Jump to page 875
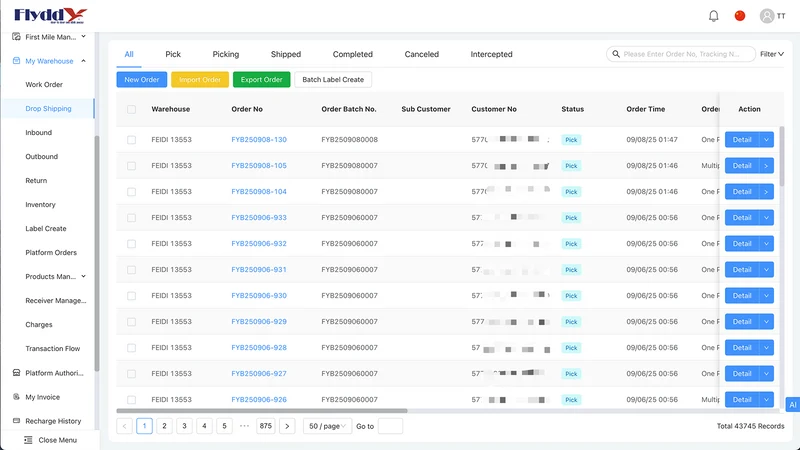This screenshot has height=450, width=800. [266, 426]
